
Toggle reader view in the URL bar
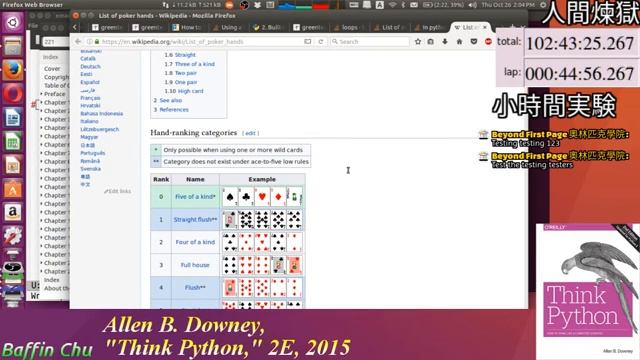pos(308,42)
